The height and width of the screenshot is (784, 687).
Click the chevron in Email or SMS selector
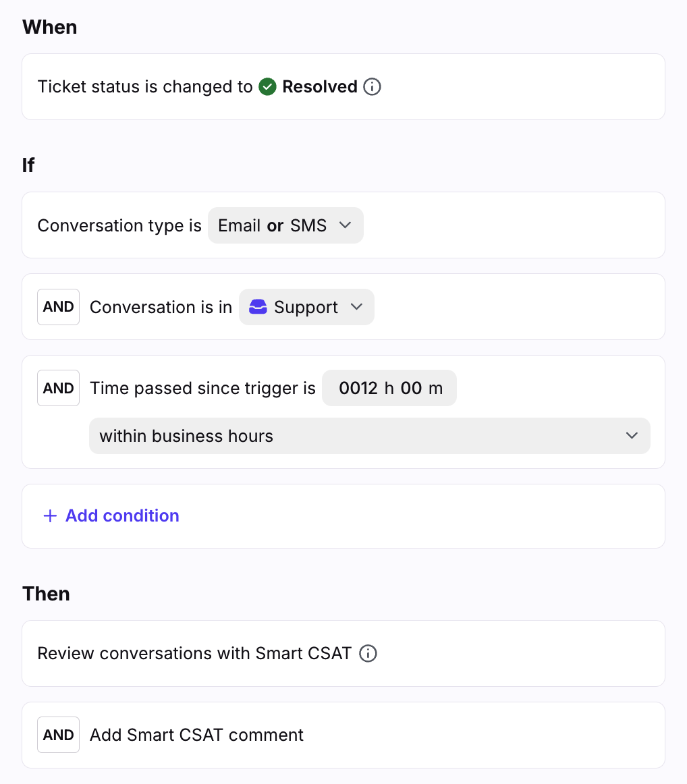tap(345, 225)
